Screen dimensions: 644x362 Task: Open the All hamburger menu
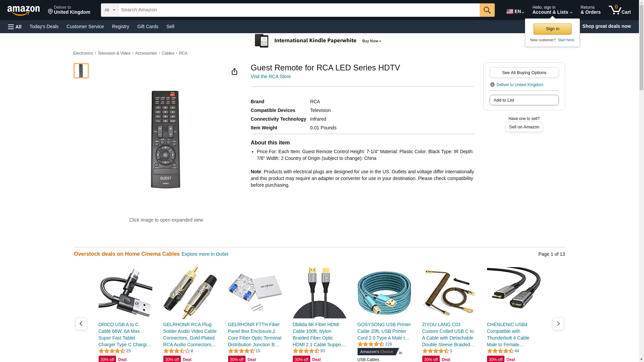(15, 26)
